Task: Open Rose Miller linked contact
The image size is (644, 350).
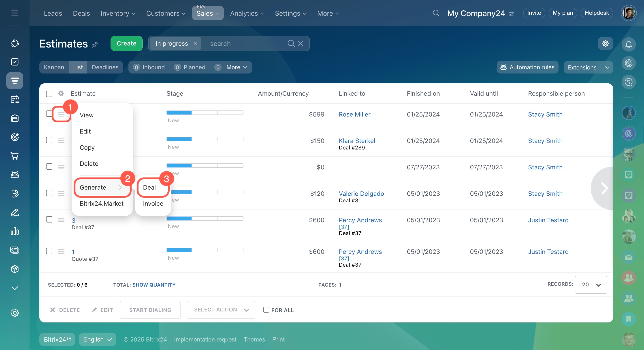Action: [354, 114]
